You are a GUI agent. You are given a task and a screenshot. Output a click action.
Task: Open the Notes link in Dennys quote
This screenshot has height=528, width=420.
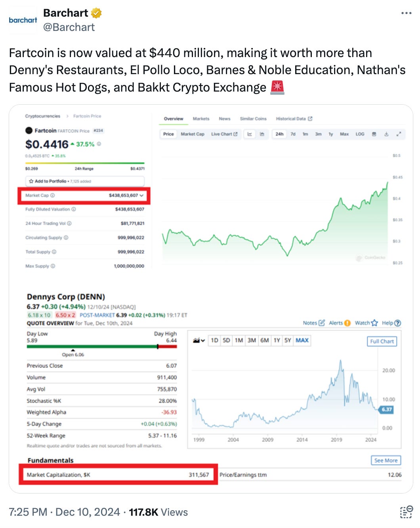[x=314, y=323]
